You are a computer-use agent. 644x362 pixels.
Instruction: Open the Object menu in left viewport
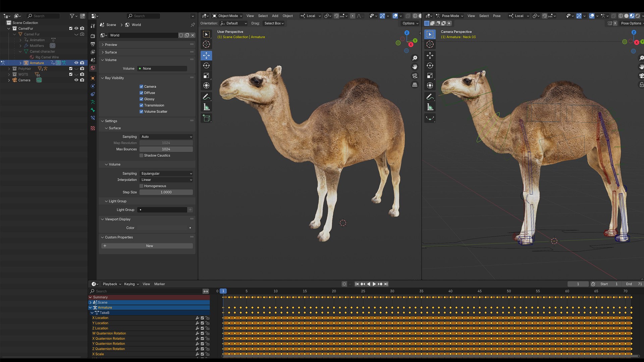(x=287, y=16)
